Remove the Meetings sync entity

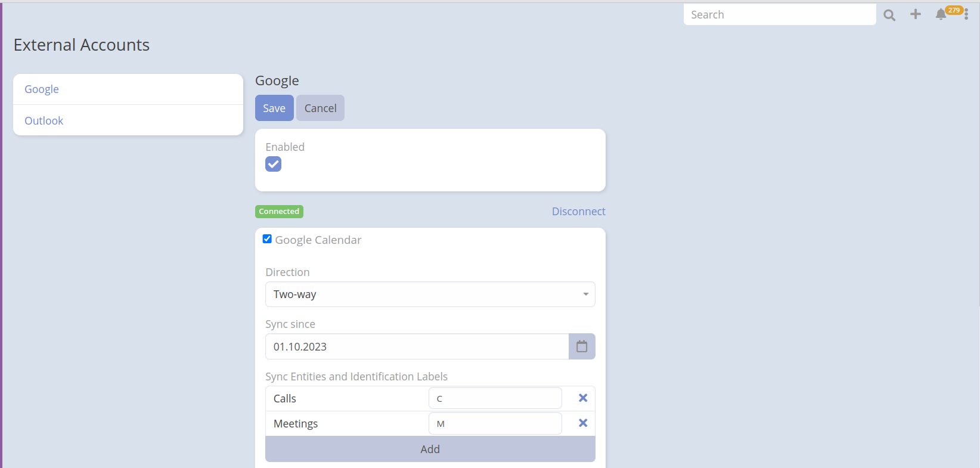click(583, 423)
